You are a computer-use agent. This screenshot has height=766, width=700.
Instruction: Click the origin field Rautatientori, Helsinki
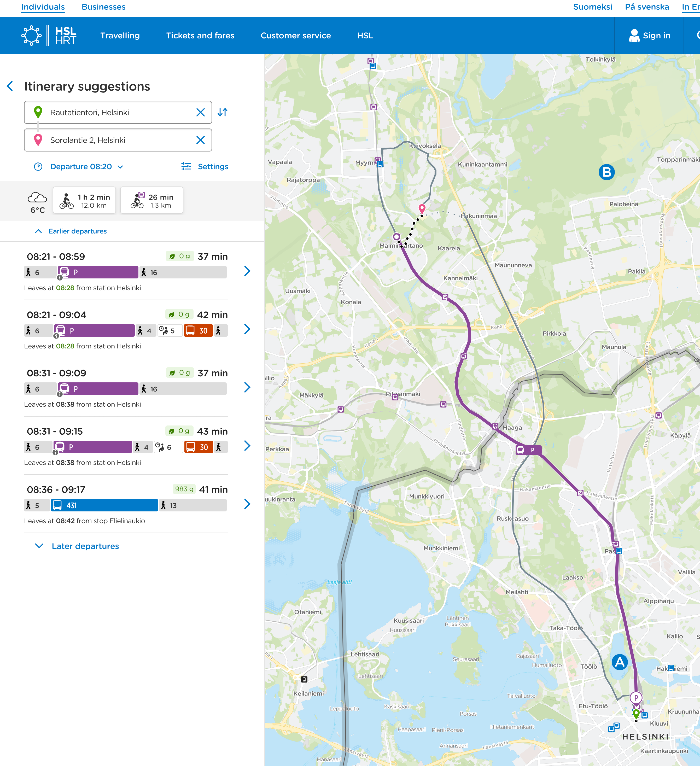(x=117, y=112)
